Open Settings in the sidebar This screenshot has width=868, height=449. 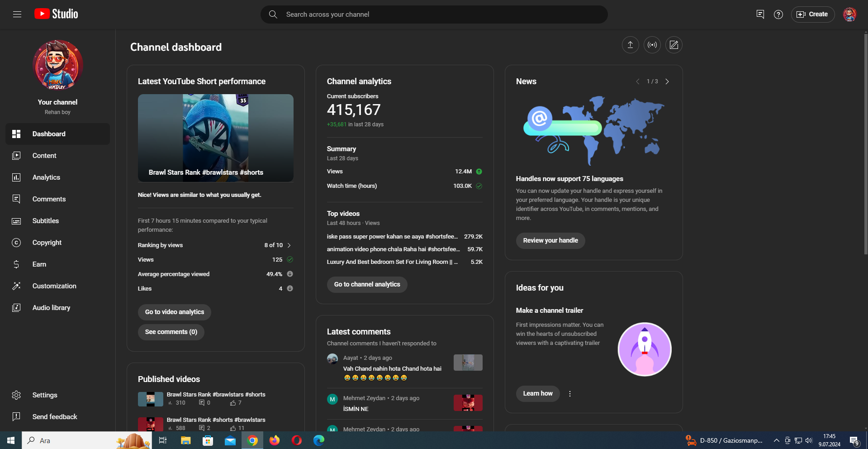pos(57,395)
